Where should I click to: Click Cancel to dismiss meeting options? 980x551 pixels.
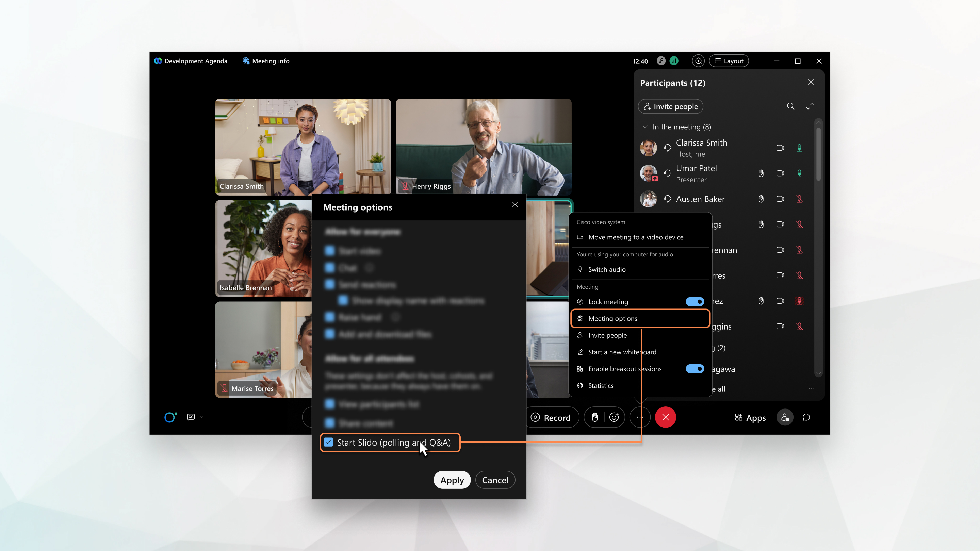click(x=495, y=480)
